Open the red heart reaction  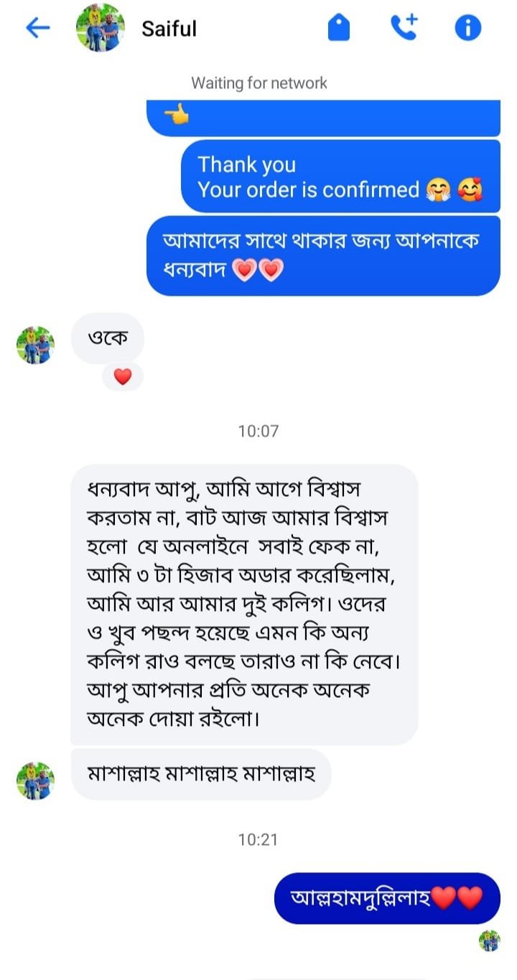pyautogui.click(x=123, y=377)
